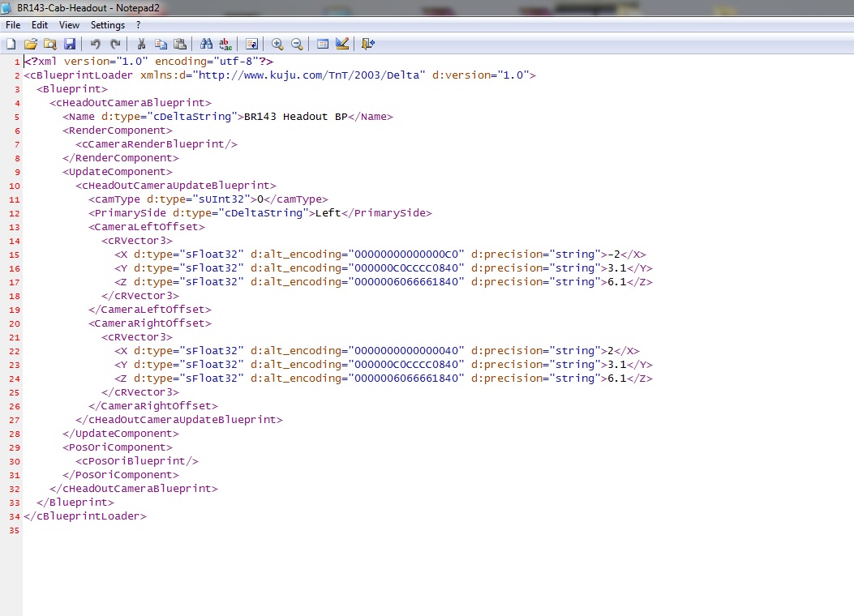Viewport: 854px width, 616px height.
Task: Cut selection with the scissors icon
Action: tap(141, 44)
